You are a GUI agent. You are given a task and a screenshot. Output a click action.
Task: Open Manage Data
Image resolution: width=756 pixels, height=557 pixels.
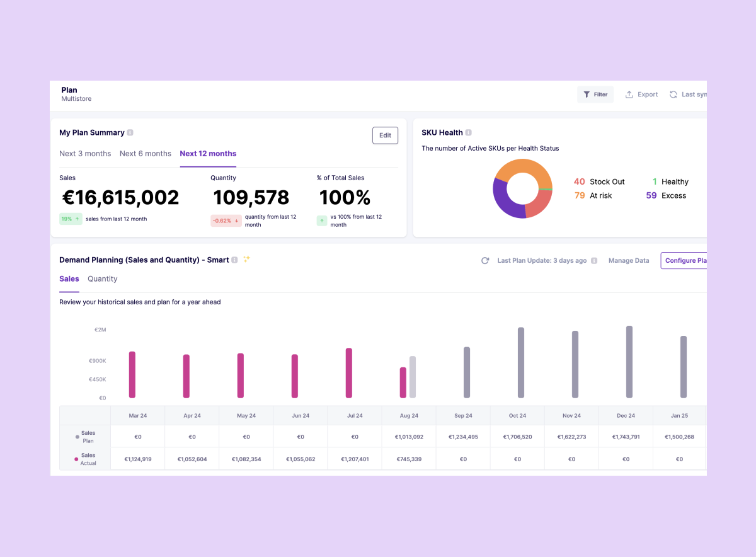pyautogui.click(x=628, y=260)
